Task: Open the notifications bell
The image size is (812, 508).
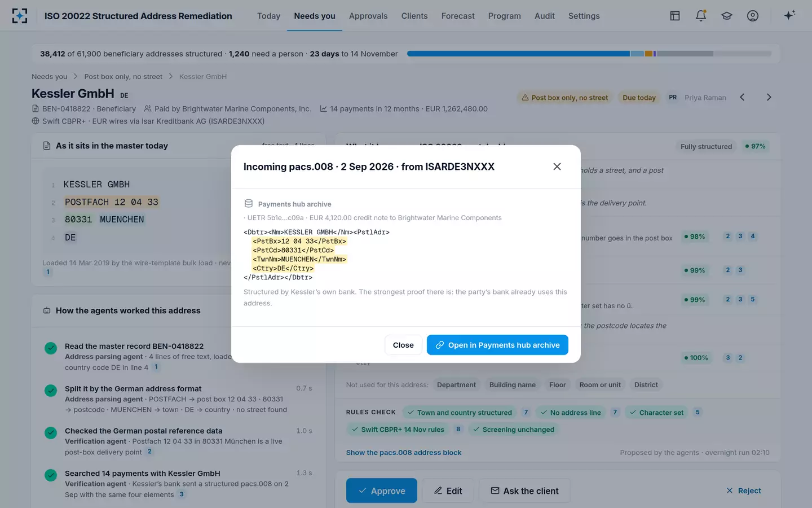Action: [701, 16]
